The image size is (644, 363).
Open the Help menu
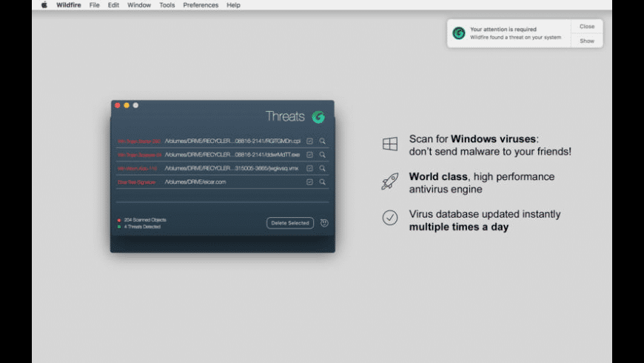click(233, 5)
